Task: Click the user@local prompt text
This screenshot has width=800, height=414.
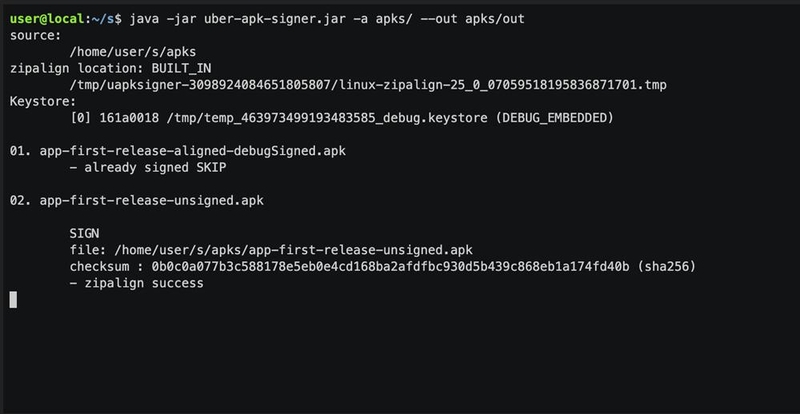Action: coord(47,19)
